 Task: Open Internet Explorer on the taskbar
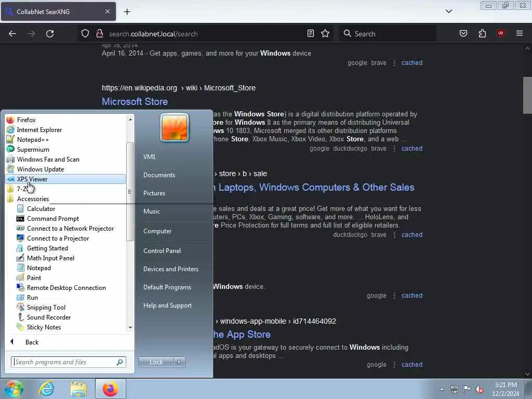pos(46,389)
